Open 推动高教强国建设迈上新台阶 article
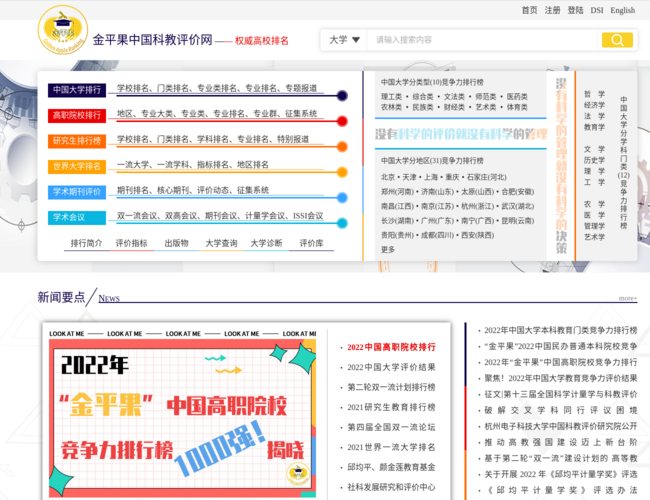Viewport: 650px width, 500px height. 560,442
